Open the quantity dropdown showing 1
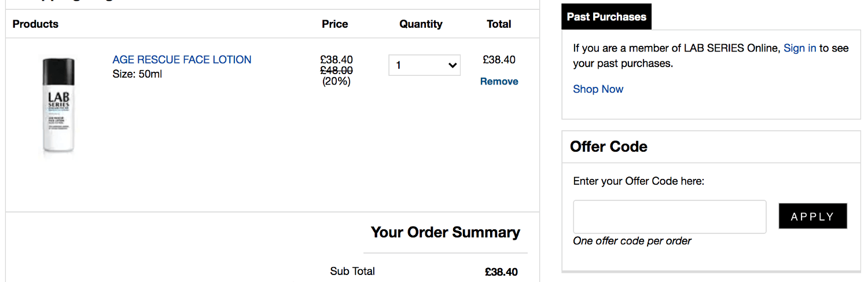This screenshot has height=282, width=868. (424, 65)
